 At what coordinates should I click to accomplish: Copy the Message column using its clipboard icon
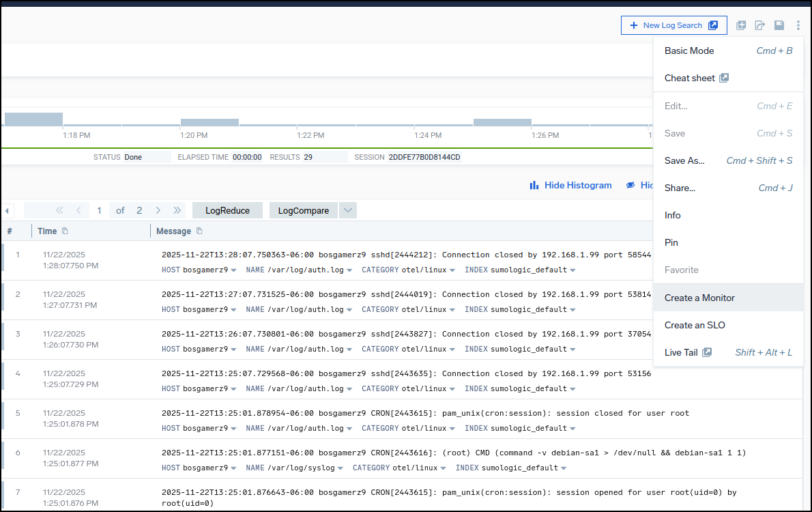[200, 231]
